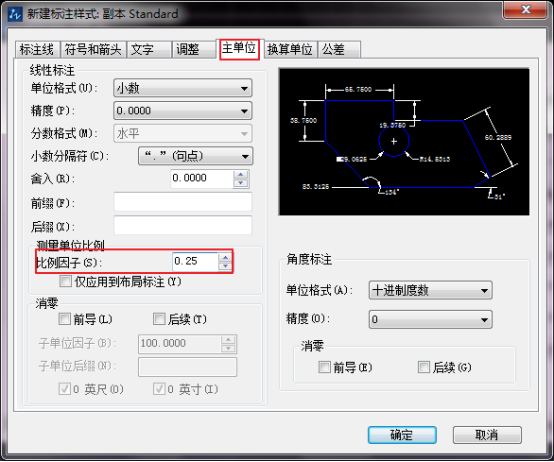Toggle angular 后续(G) checkbox
The height and width of the screenshot is (462, 554).
click(x=424, y=367)
